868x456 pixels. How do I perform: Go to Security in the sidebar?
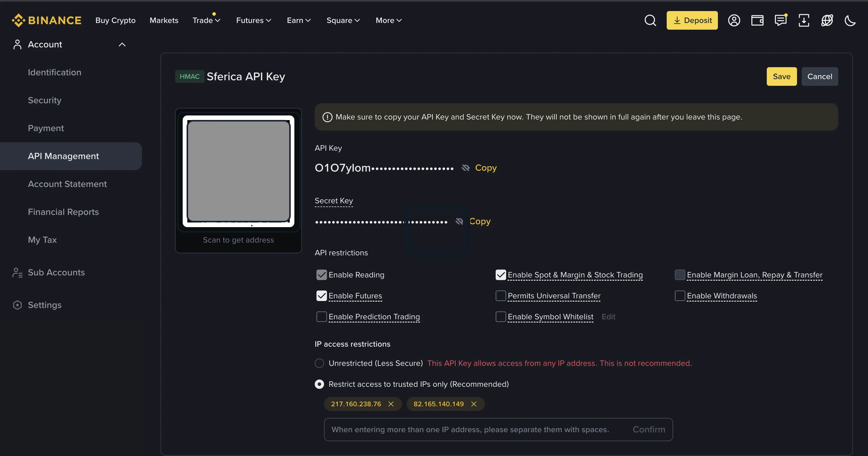click(x=45, y=100)
